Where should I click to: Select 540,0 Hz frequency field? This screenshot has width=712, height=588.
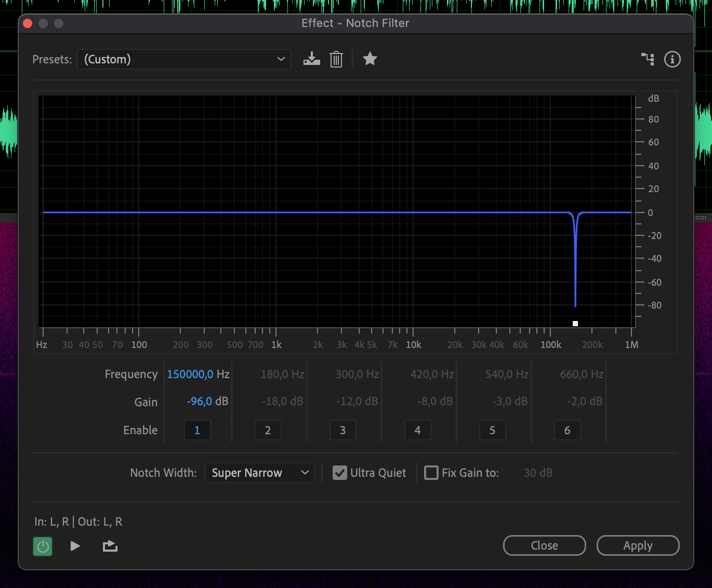tap(507, 374)
